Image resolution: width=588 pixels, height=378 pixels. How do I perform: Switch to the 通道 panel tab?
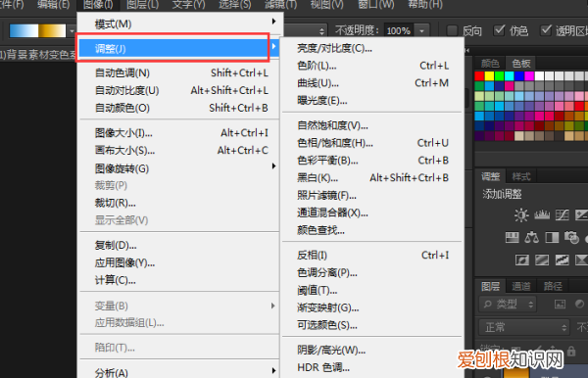[x=520, y=286]
